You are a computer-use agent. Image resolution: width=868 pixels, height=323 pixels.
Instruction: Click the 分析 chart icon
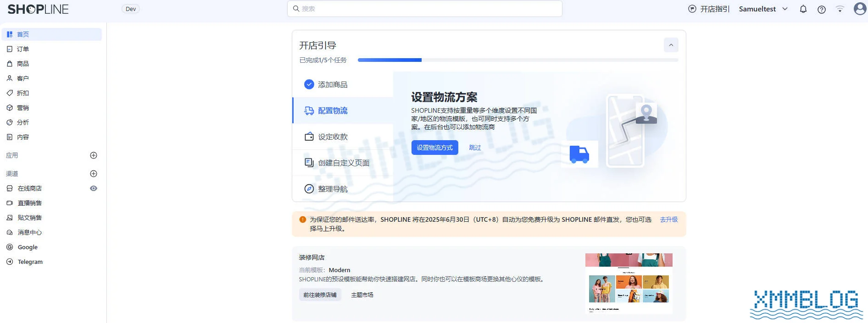[10, 122]
